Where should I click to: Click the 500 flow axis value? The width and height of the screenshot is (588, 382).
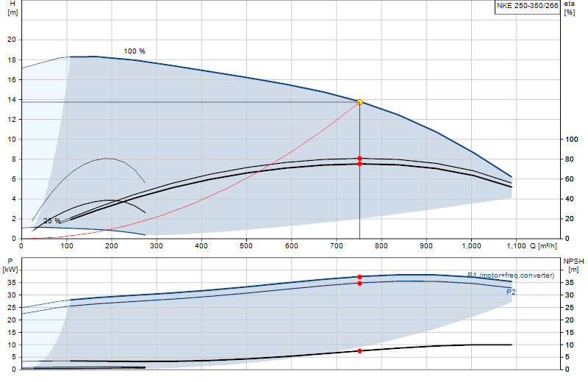(x=246, y=246)
